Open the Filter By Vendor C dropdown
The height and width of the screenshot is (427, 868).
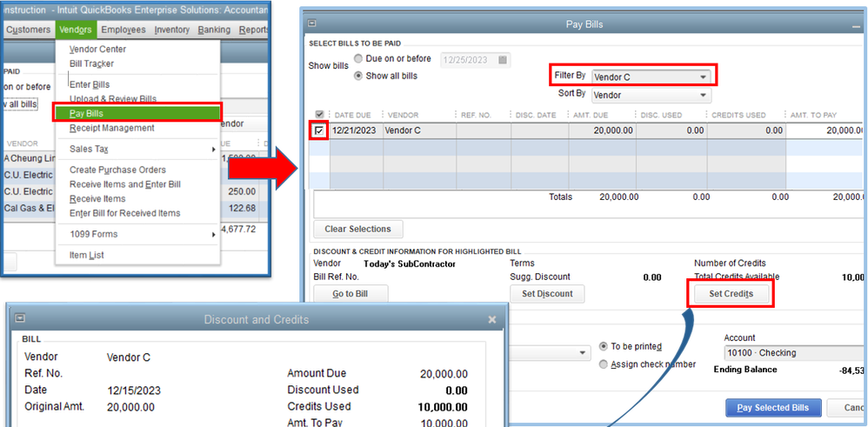tap(651, 77)
